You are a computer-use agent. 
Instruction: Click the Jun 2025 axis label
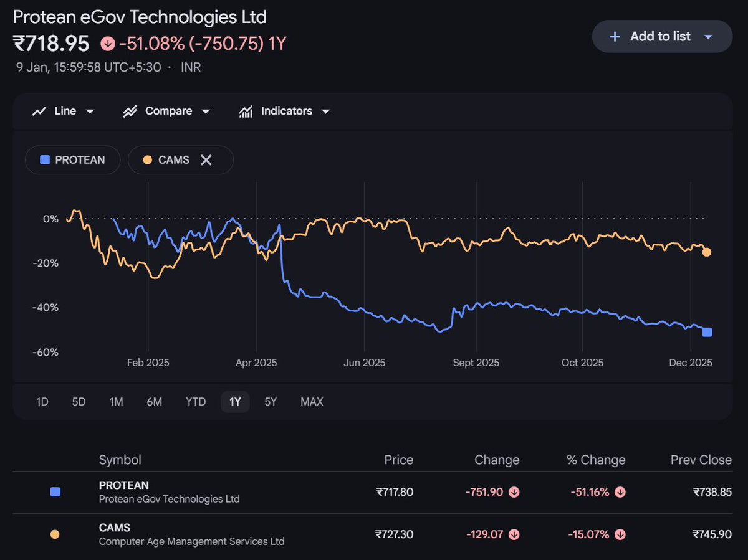(x=364, y=363)
